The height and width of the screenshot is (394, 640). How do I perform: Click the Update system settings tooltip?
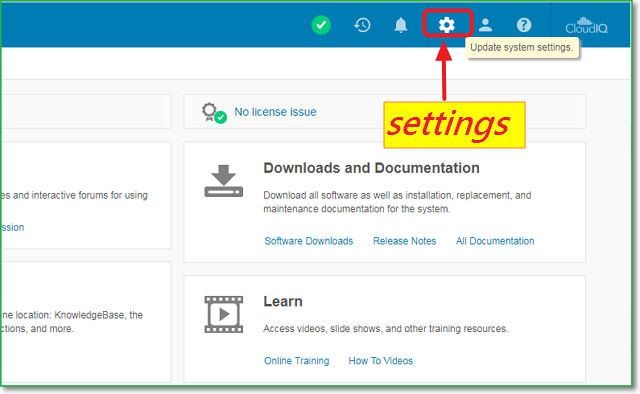[x=522, y=47]
